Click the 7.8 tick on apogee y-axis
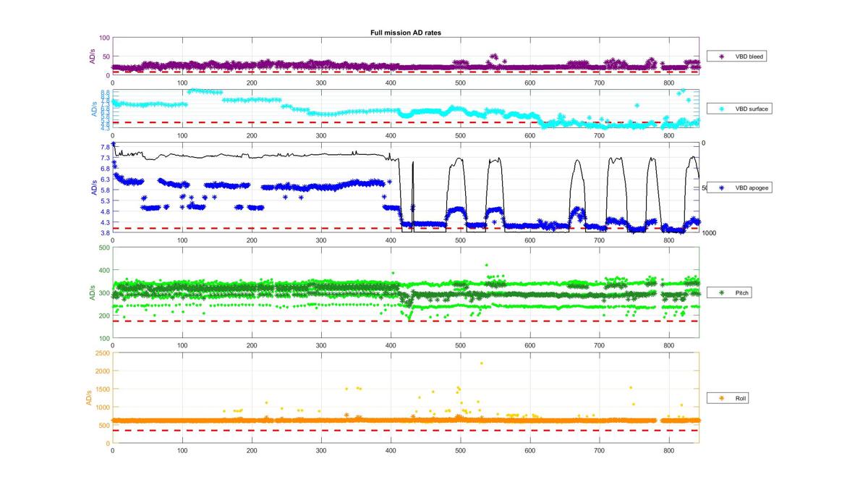The width and height of the screenshot is (868, 498). click(105, 147)
